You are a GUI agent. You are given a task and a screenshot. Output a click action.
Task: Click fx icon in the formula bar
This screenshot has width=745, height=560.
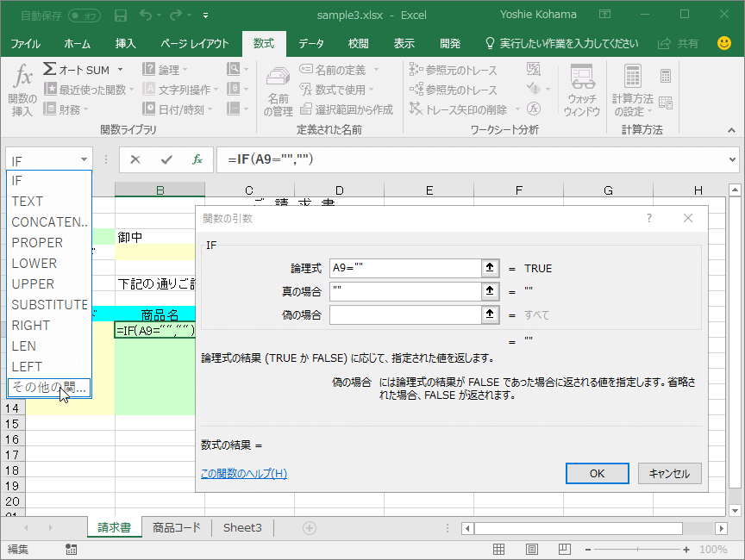pos(197,159)
